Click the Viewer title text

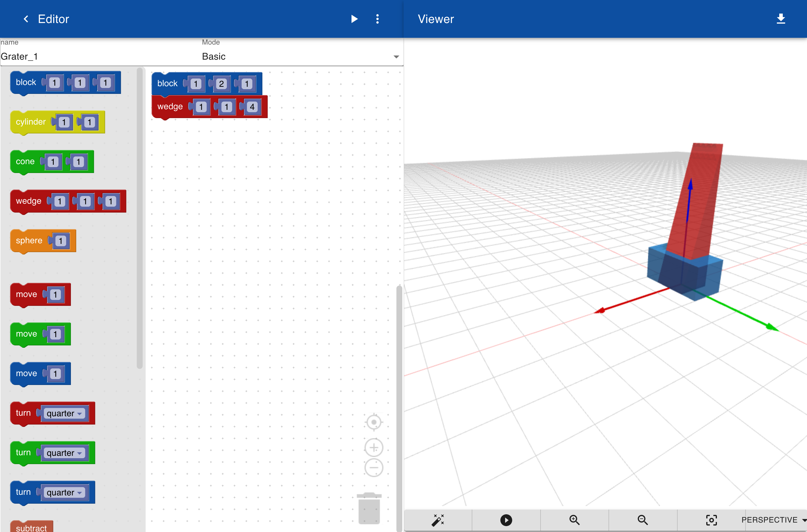click(x=436, y=19)
